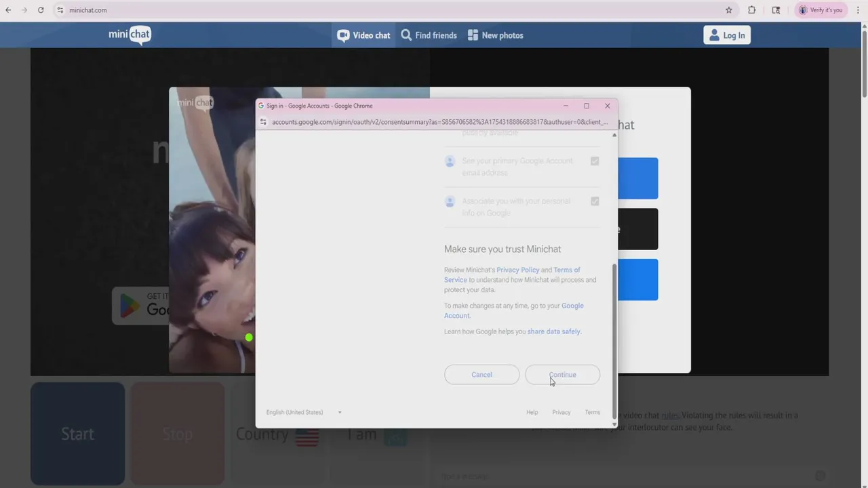Click the user icon in Log In button
The image size is (868, 488).
(714, 35)
